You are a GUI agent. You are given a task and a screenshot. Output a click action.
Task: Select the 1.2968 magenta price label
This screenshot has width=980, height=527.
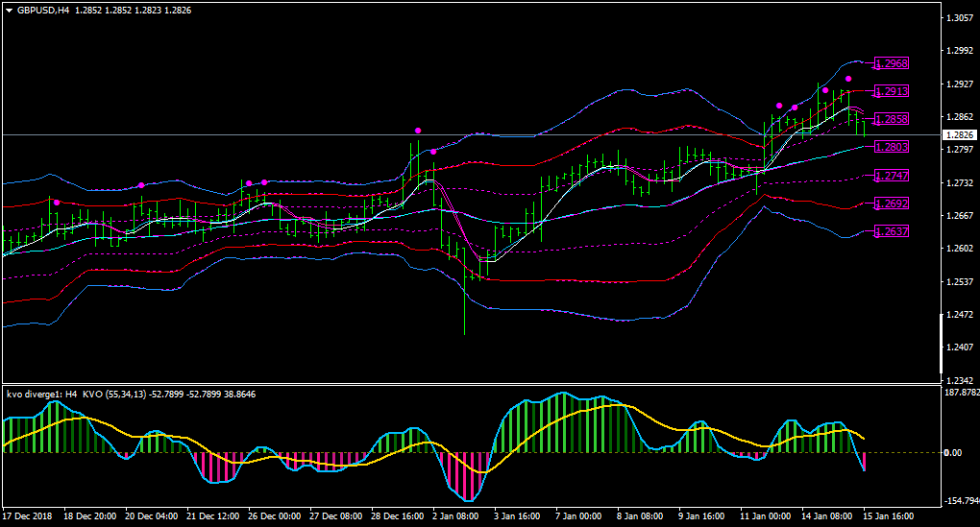[892, 63]
